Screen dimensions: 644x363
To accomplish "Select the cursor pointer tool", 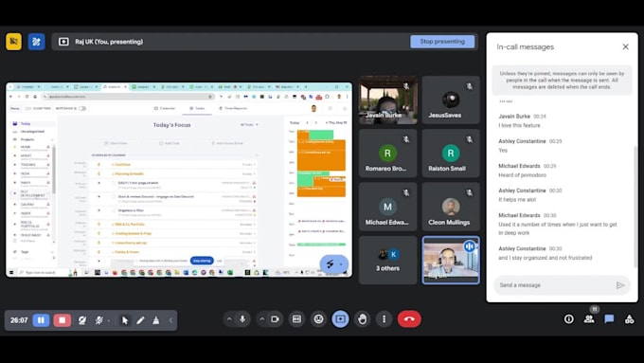I will [125, 319].
